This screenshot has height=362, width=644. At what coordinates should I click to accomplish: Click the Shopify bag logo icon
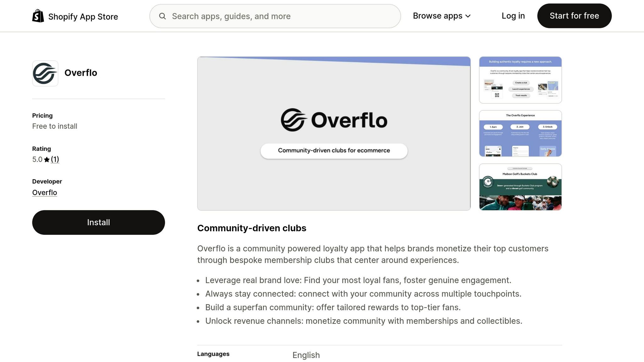38,16
